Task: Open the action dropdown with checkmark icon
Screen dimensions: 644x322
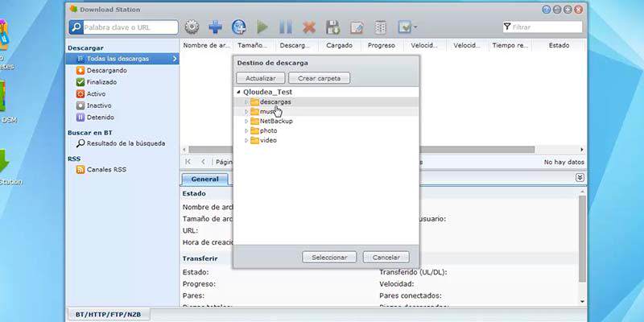Action: (407, 27)
